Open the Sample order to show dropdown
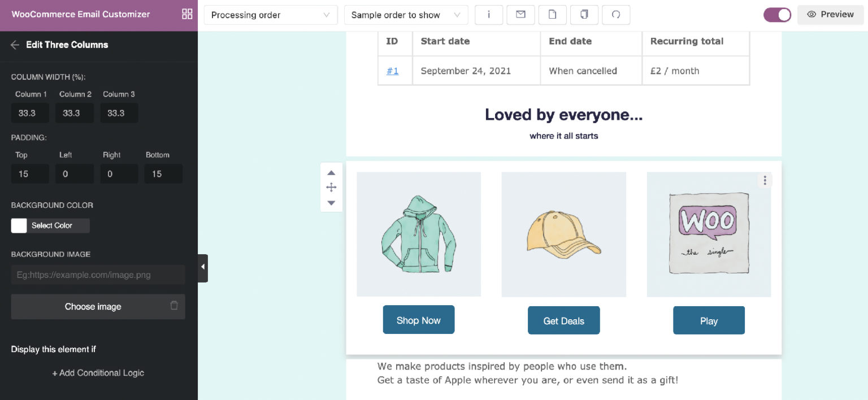This screenshot has height=400, width=868. pos(405,15)
